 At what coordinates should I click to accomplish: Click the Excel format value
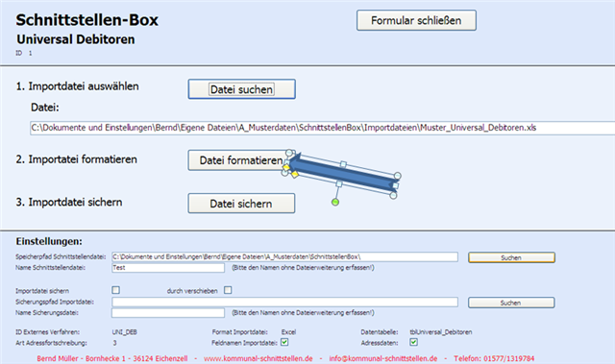pos(288,332)
